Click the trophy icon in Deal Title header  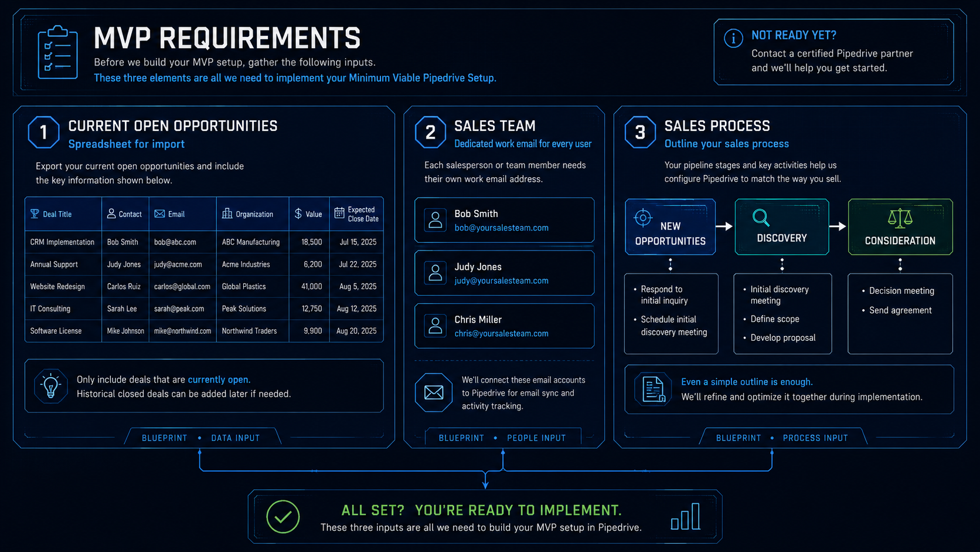[35, 214]
